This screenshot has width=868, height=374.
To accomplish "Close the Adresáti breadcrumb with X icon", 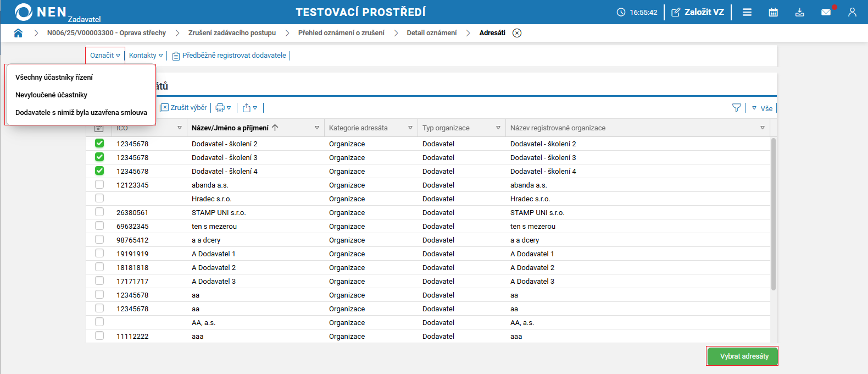I will pos(517,33).
